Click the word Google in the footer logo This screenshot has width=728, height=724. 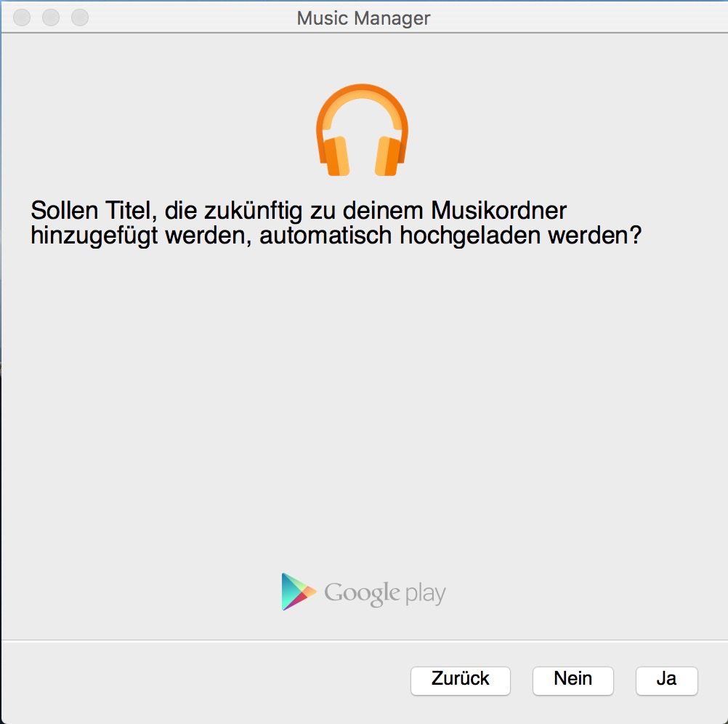(362, 593)
